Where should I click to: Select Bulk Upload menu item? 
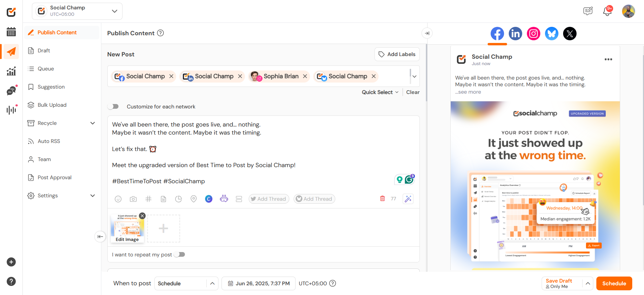click(62, 105)
